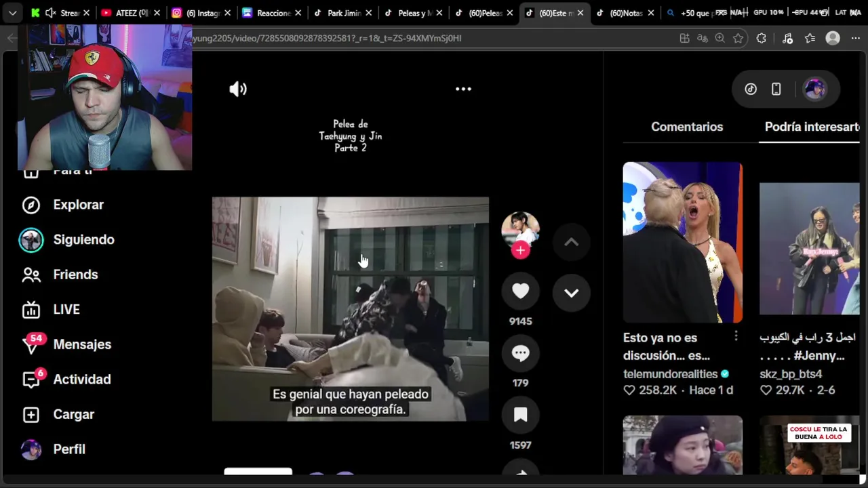This screenshot has height=488, width=868.
Task: Close the Instagram browser tab
Action: click(x=227, y=13)
